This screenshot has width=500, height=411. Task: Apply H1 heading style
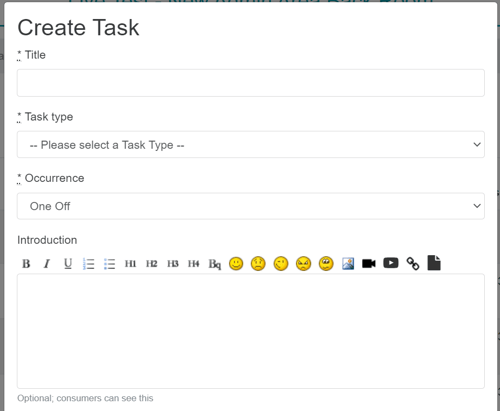point(130,264)
